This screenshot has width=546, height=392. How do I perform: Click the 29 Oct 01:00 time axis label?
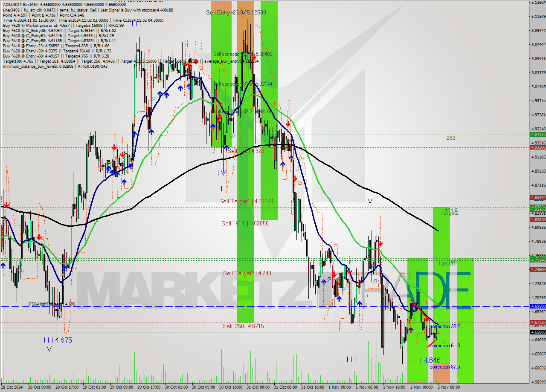tap(93, 387)
